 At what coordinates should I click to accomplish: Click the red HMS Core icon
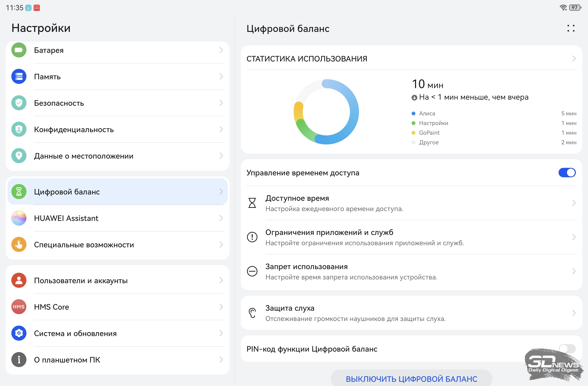(x=19, y=307)
